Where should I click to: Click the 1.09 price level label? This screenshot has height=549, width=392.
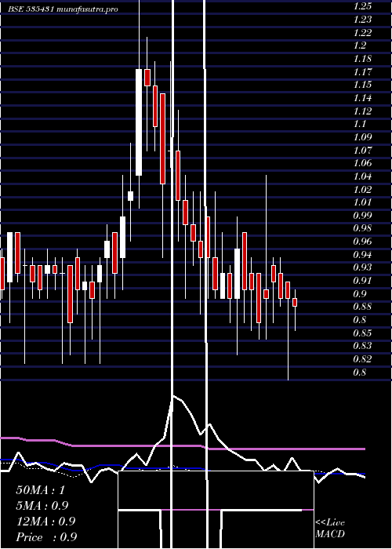pos(362,137)
